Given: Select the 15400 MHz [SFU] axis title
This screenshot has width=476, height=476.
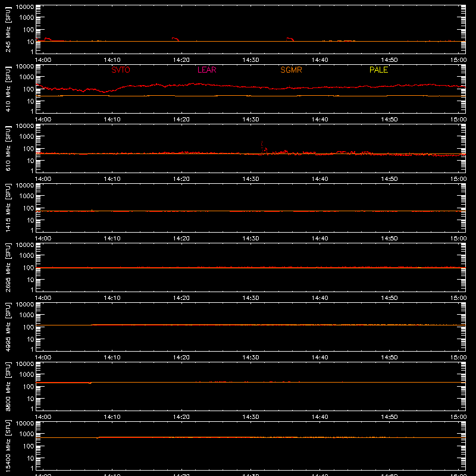Looking at the screenshot, I should click(x=8, y=446).
